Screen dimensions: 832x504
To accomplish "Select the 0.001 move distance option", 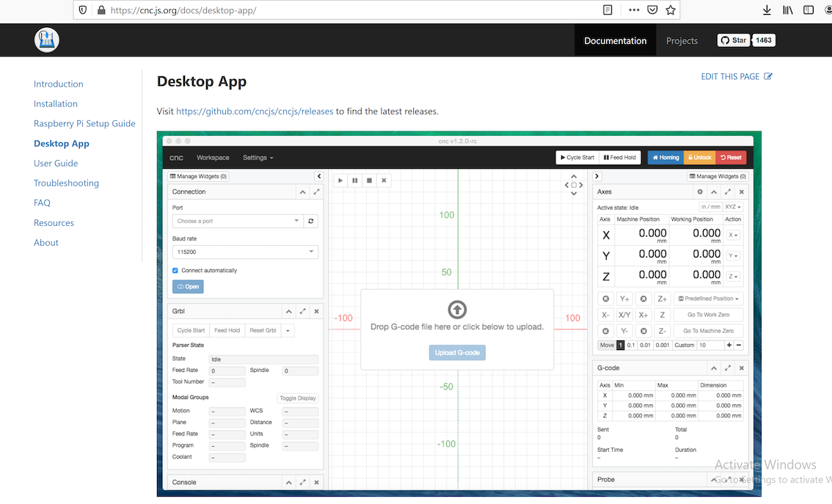I will tap(663, 345).
